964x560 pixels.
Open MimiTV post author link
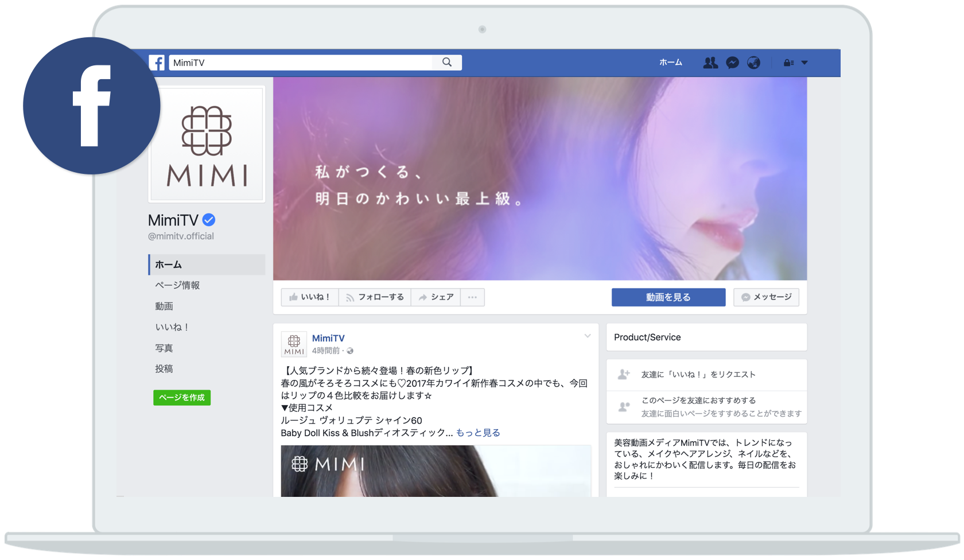tap(328, 339)
